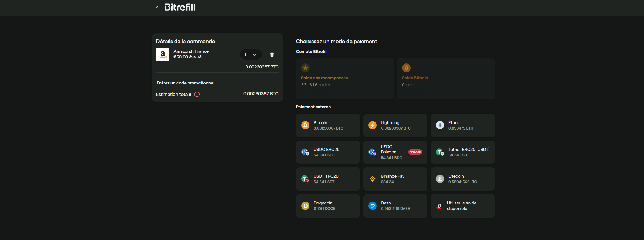Screen dimensions: 644x240
Task: Select 'Utiliser le solde disponible' option
Action: tap(463, 206)
